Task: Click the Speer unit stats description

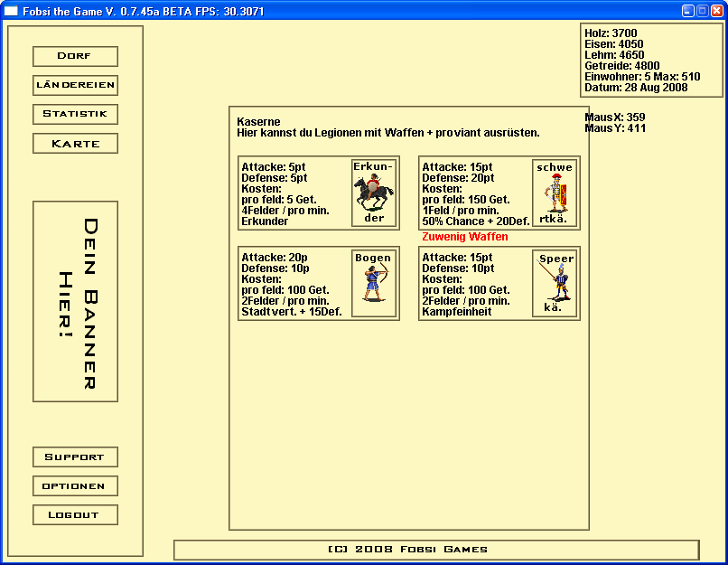Action: tap(471, 284)
